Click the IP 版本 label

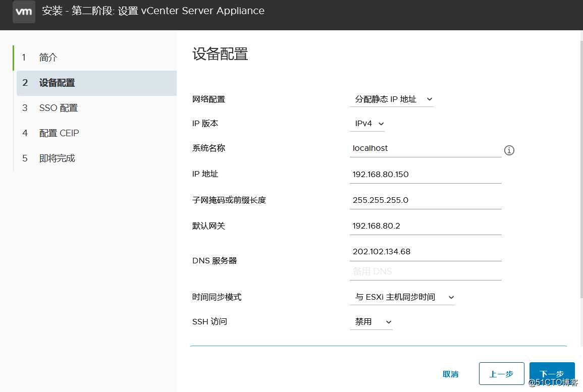205,124
